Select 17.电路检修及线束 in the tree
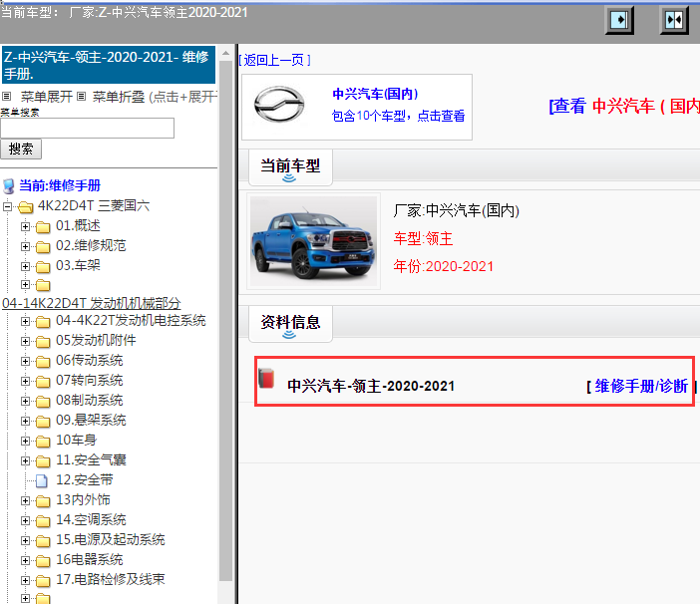This screenshot has width=700, height=604. (x=111, y=579)
